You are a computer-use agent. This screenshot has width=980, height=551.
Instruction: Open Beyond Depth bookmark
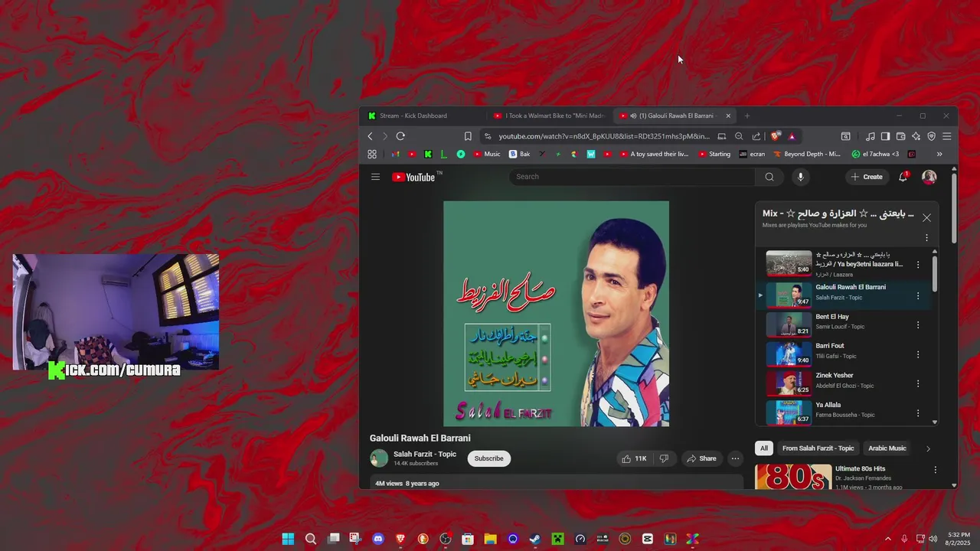pyautogui.click(x=807, y=154)
